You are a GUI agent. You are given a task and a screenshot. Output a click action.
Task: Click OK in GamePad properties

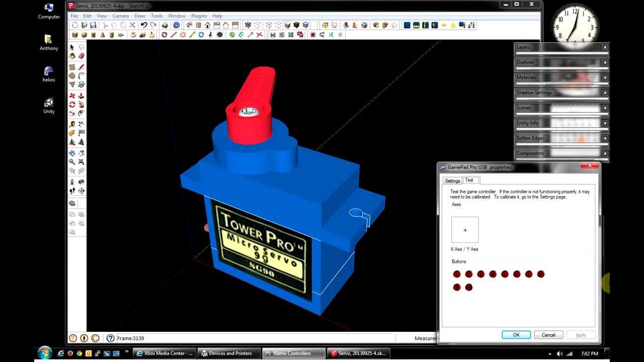516,335
